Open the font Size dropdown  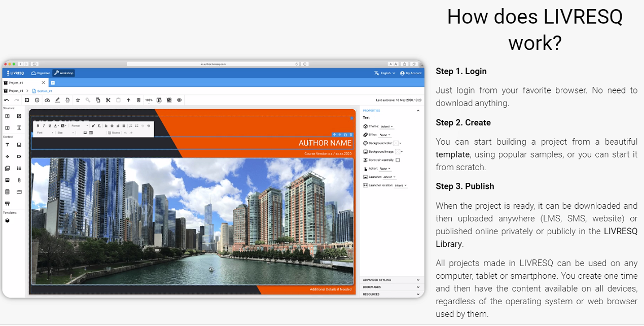click(65, 133)
